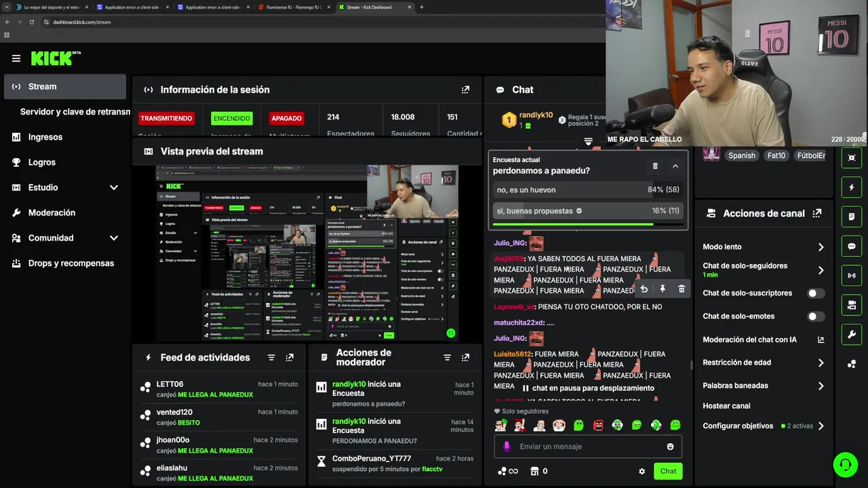Switch to 'Lo mejor del deporte' browser tab
The height and width of the screenshot is (488, 868).
click(52, 7)
